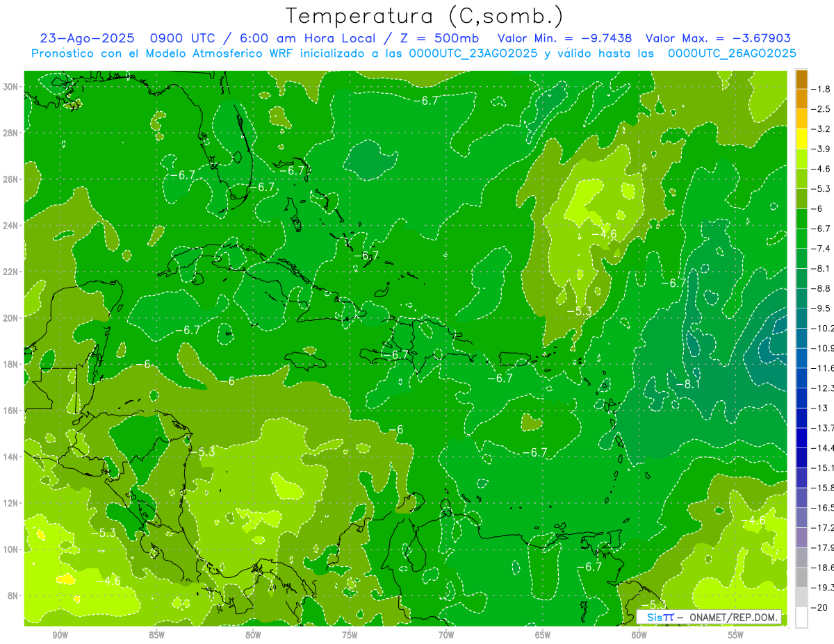This screenshot has width=834, height=644.
Task: Pick the brown-orange swatch above -1.8
Action: click(x=801, y=79)
